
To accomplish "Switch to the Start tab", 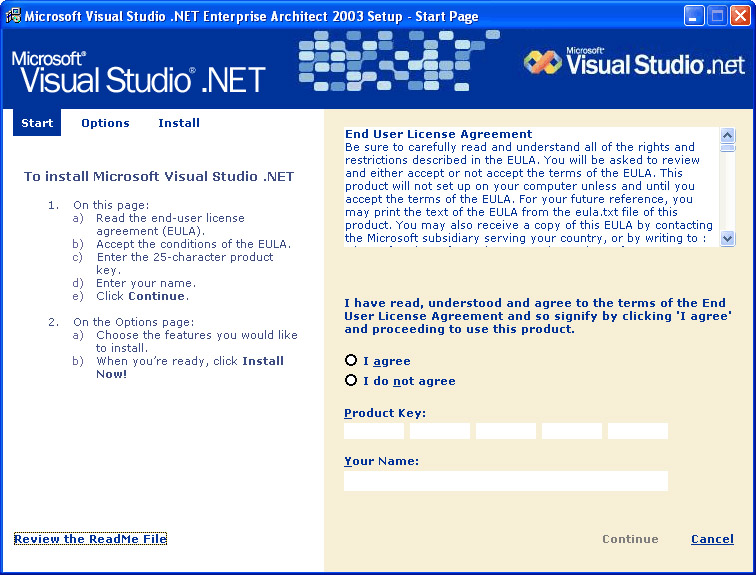I will tap(37, 123).
